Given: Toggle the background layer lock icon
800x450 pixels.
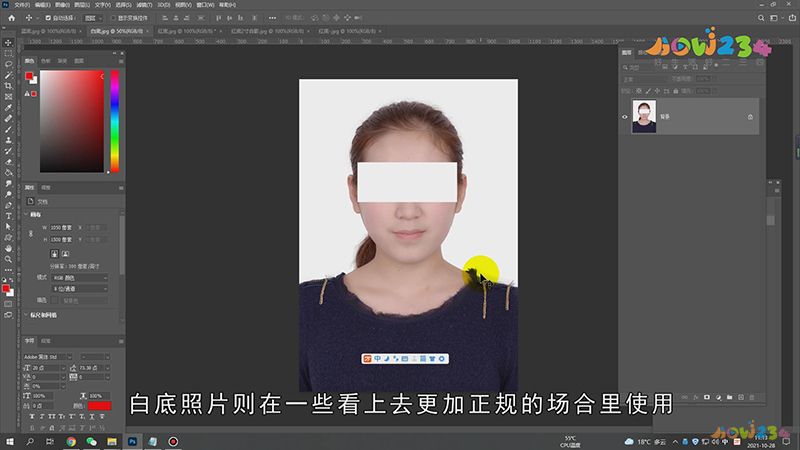Looking at the screenshot, I should pyautogui.click(x=750, y=117).
